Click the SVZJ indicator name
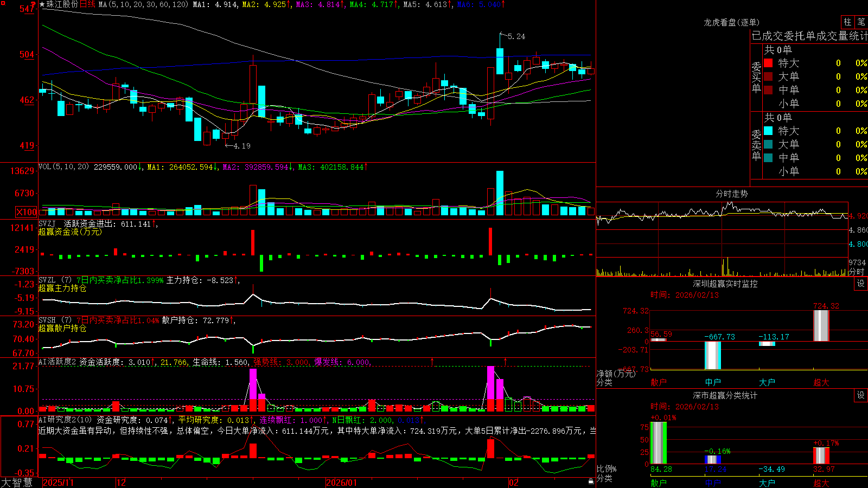Image resolution: width=868 pixels, height=488 pixels. point(47,224)
